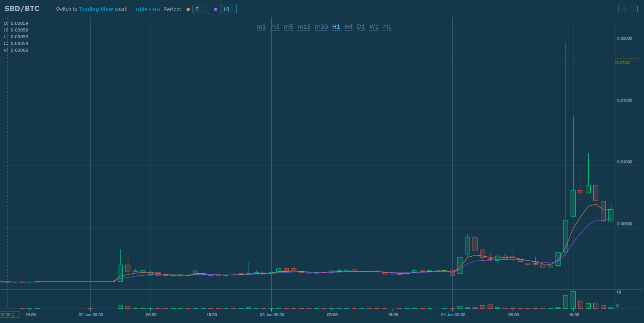Select the purple EMA color dot

click(x=216, y=9)
